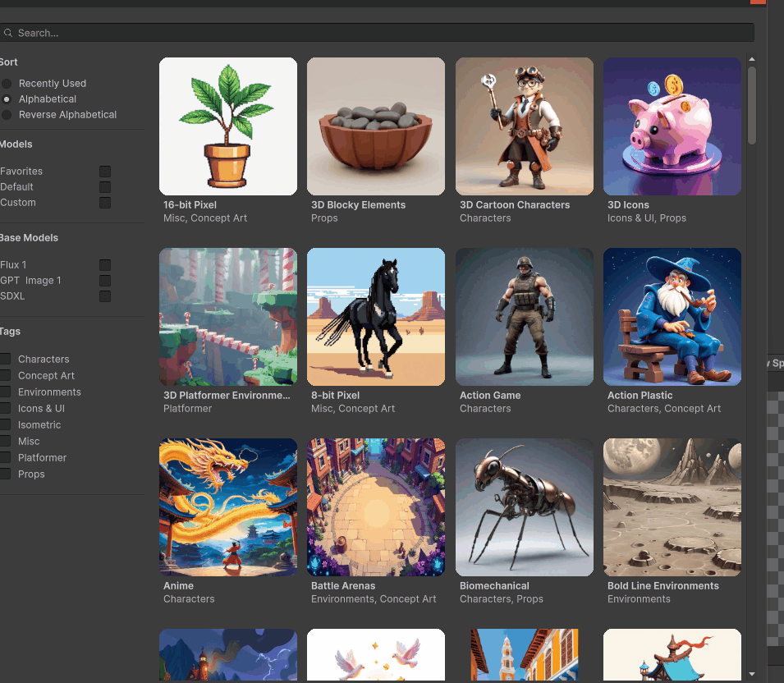Click the Battle Arenas title
Image resolution: width=784 pixels, height=683 pixels.
(343, 586)
